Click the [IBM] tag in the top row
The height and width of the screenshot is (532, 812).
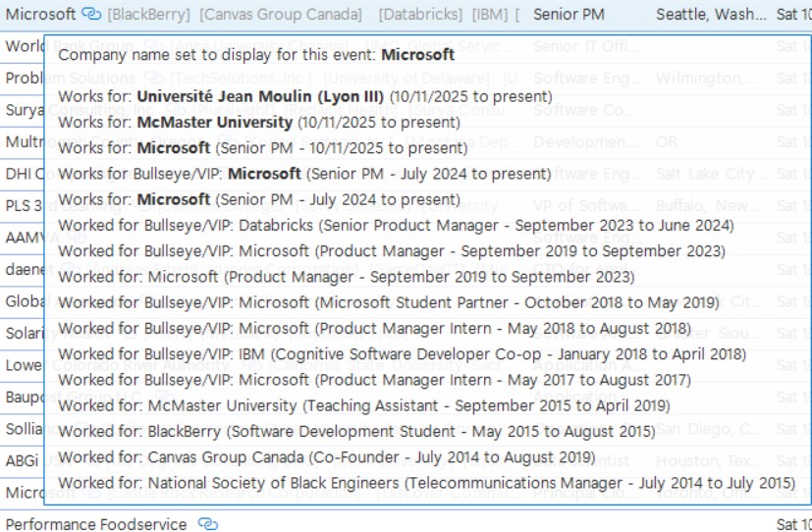click(x=489, y=15)
